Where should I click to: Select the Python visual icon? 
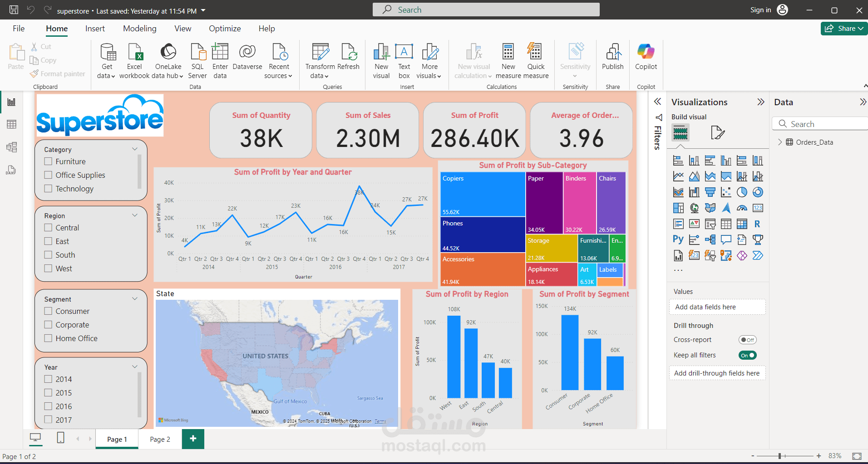[x=678, y=239]
